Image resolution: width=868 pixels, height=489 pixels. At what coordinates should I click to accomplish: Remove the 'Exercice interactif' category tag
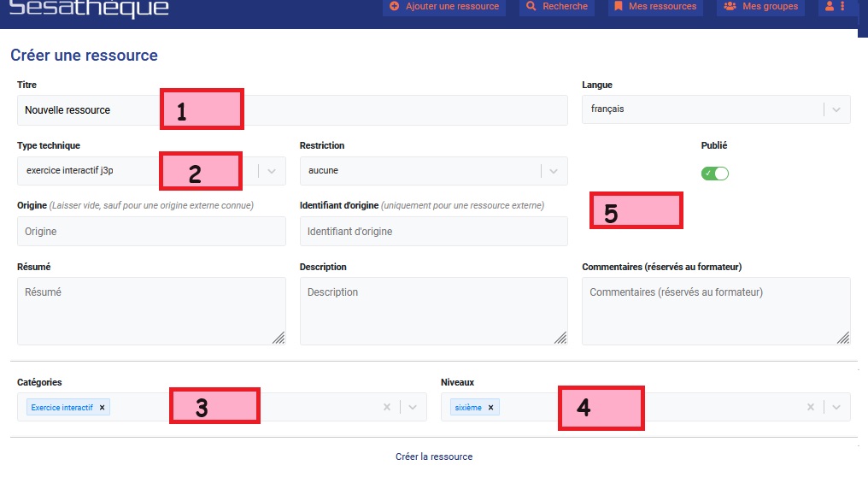point(102,408)
